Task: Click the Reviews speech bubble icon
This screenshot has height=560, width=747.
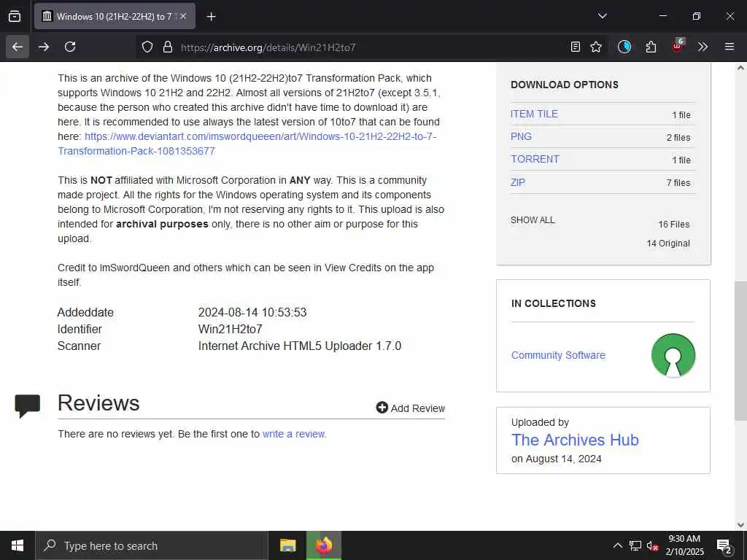Action: tap(28, 406)
